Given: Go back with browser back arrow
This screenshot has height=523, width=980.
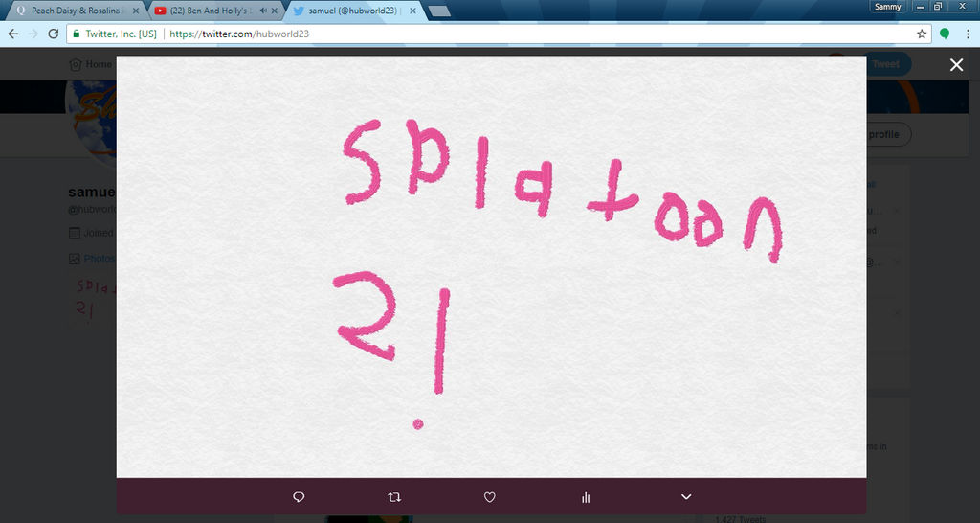Looking at the screenshot, I should coord(13,34).
